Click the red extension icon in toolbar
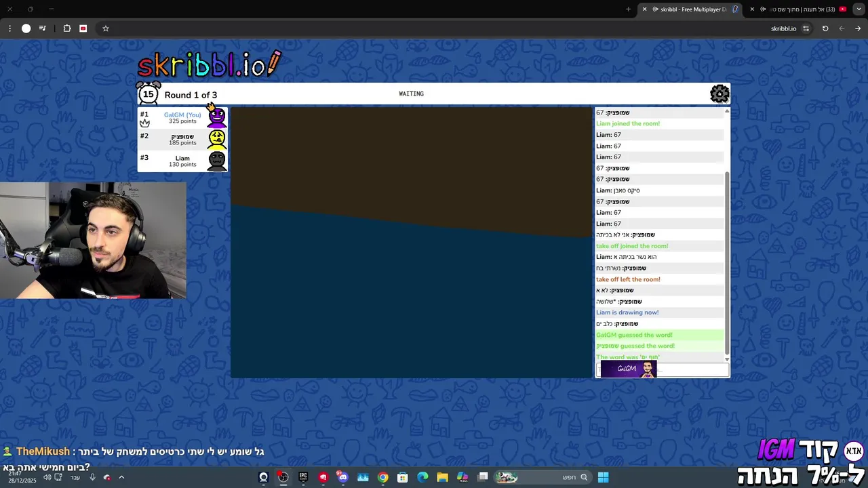 83,28
